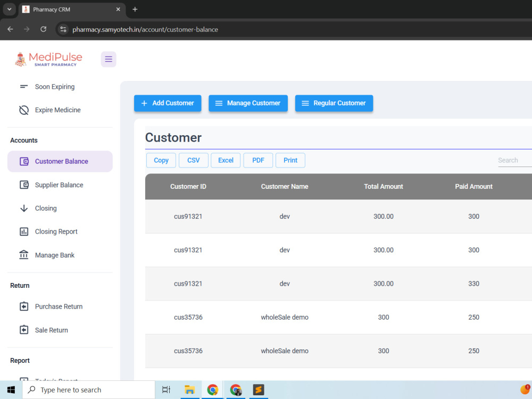Click the Closing Report chart icon
Screen dimensions: 532x399
click(24, 232)
